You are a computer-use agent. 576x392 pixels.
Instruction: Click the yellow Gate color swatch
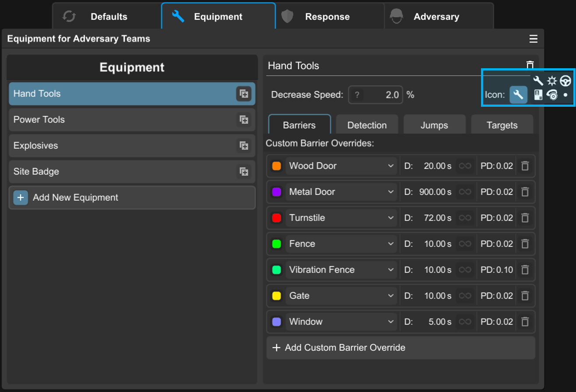point(276,296)
